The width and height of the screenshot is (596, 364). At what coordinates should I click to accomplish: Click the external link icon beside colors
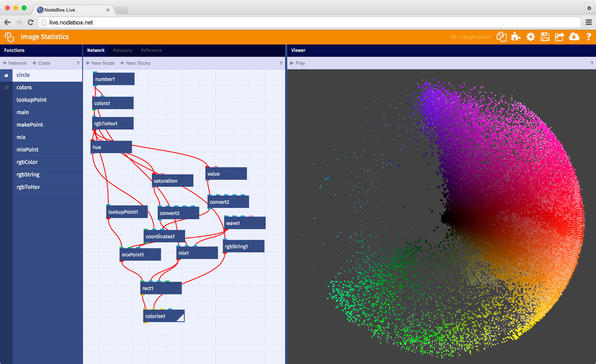click(6, 87)
